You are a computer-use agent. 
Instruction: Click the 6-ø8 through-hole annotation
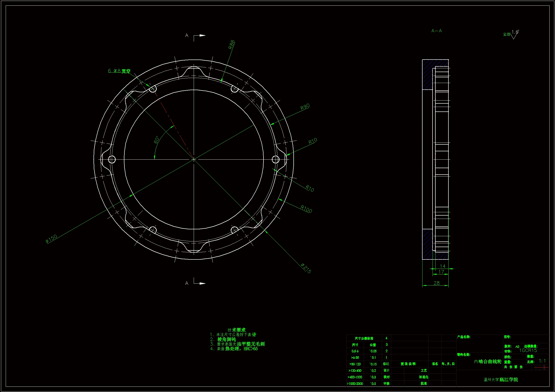[119, 71]
